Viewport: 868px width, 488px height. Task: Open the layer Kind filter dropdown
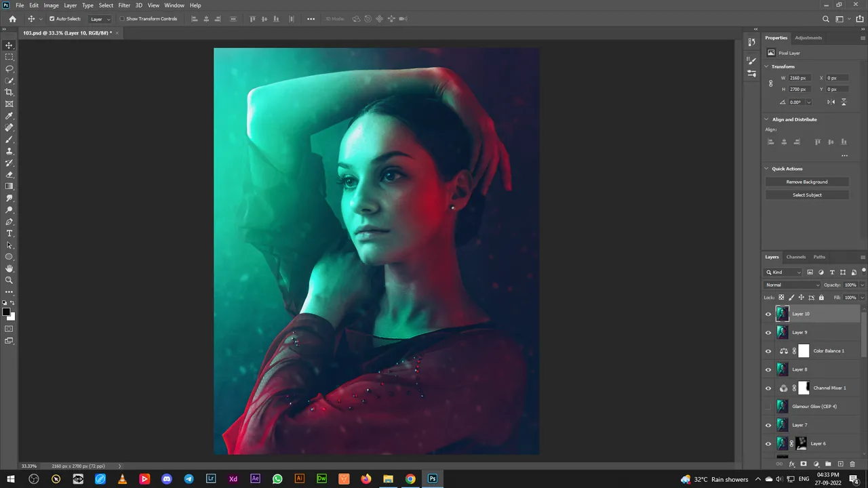coord(784,272)
